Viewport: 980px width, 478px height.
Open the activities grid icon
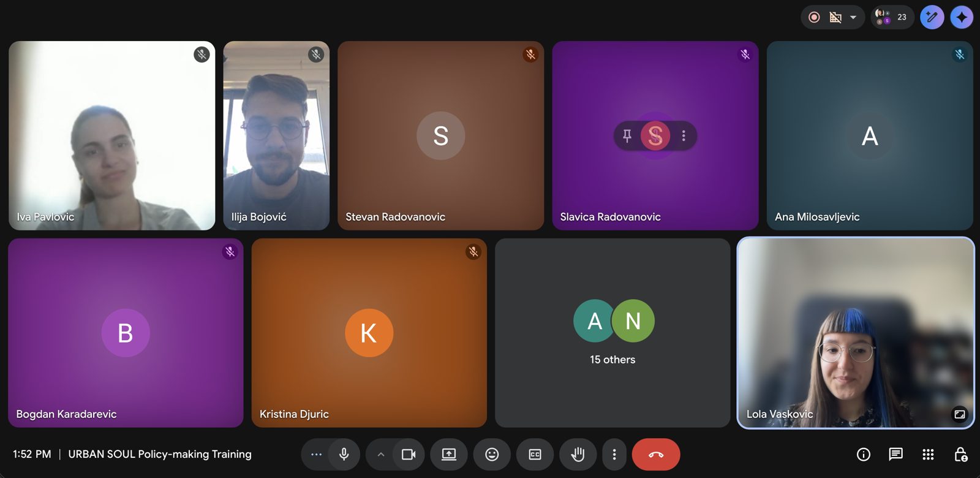click(928, 454)
